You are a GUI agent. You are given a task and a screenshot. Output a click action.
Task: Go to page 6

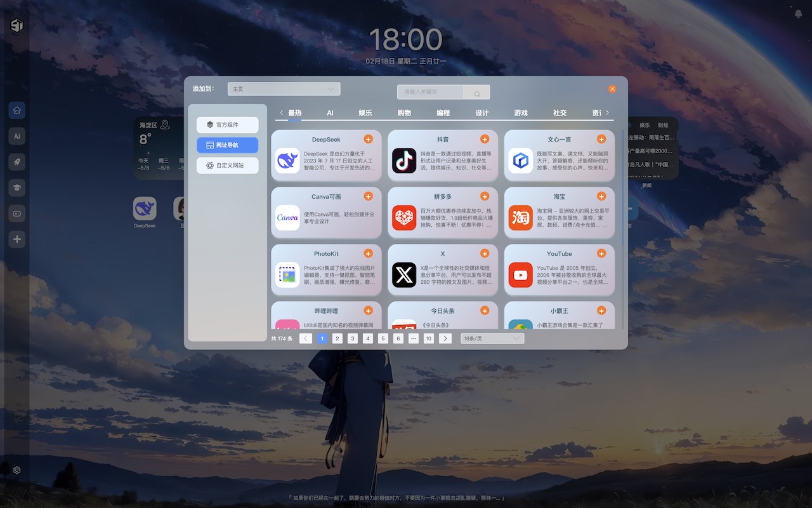pos(398,338)
